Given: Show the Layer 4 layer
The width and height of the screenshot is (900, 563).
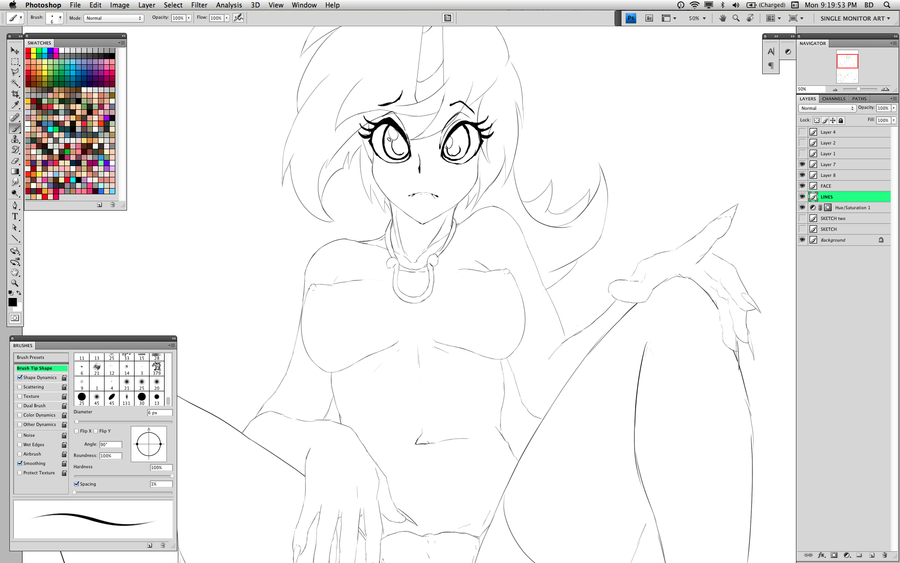Looking at the screenshot, I should (x=802, y=132).
